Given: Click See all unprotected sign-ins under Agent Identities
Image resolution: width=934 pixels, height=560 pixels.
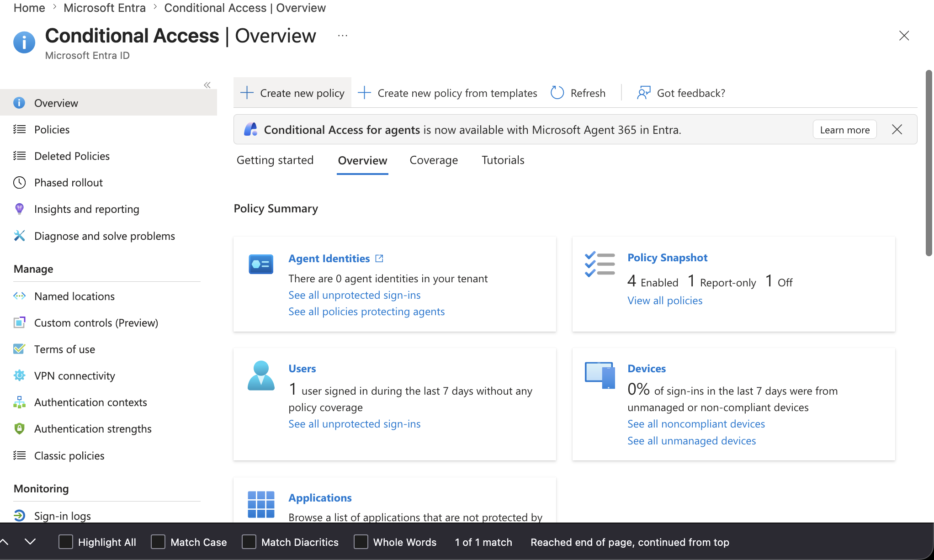Looking at the screenshot, I should coord(354,295).
